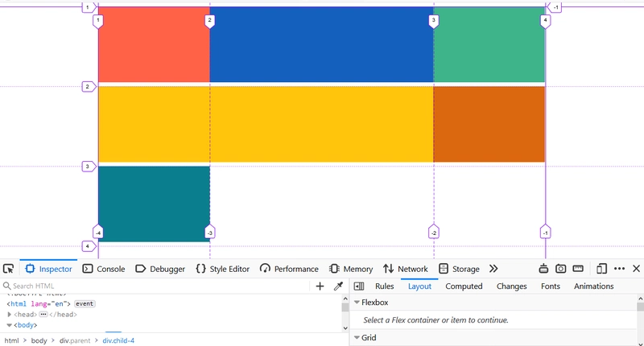Viewport: 644px width, 346px height.
Task: Click the yellow grid cell
Action: [x=266, y=124]
